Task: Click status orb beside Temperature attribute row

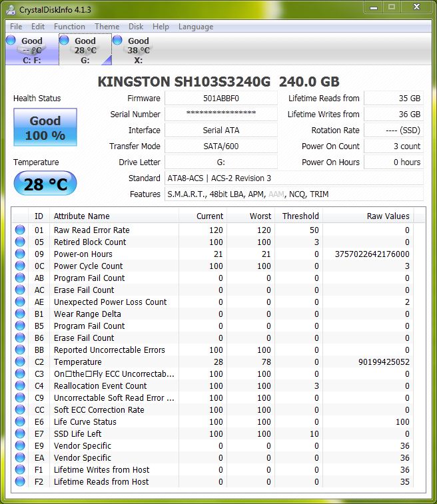Action: [20, 362]
